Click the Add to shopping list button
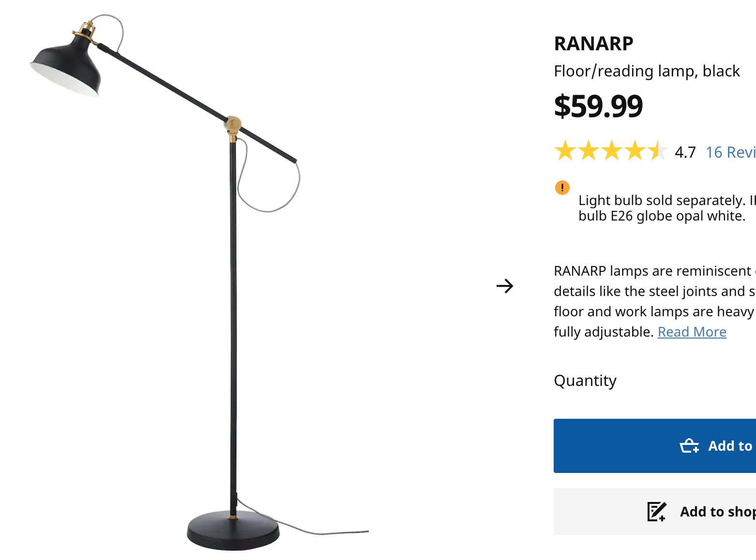 pyautogui.click(x=655, y=512)
